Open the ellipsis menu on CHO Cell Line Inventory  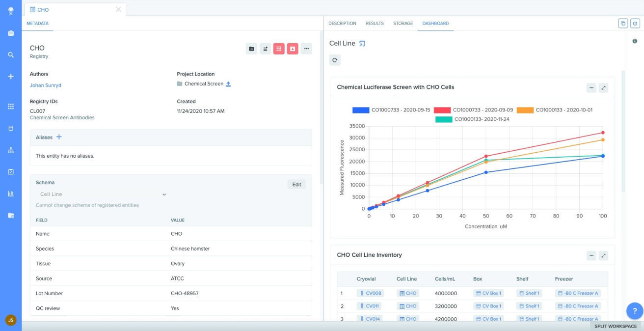[x=591, y=255]
